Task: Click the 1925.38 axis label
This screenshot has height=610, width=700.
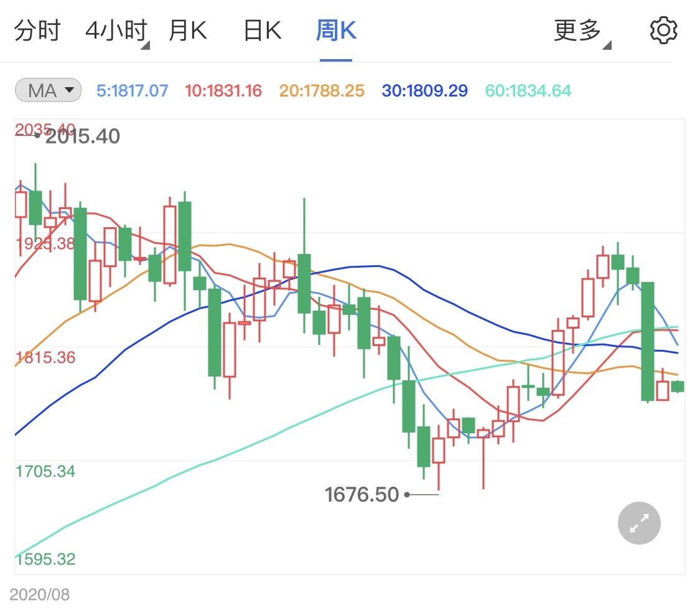Action: click(45, 243)
